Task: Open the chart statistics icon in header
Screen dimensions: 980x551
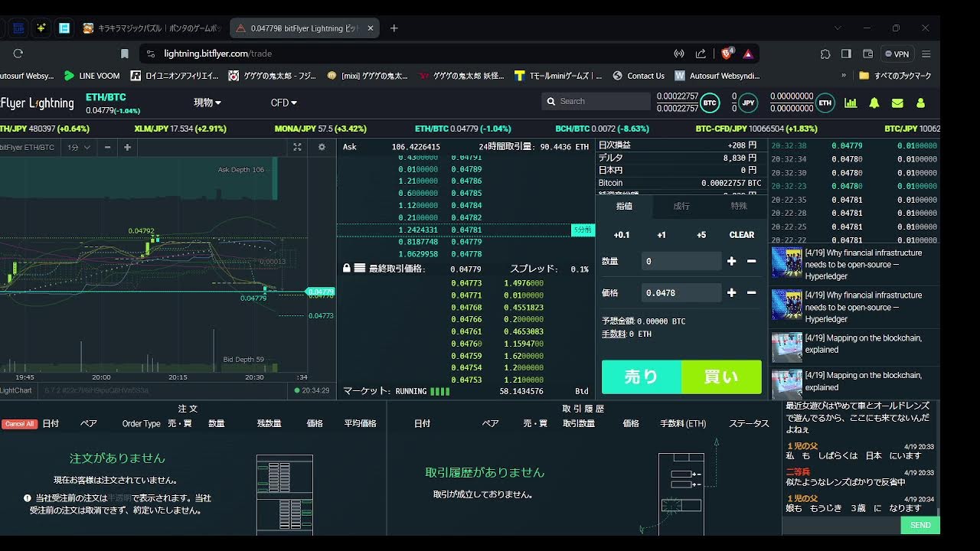Action: 851,103
